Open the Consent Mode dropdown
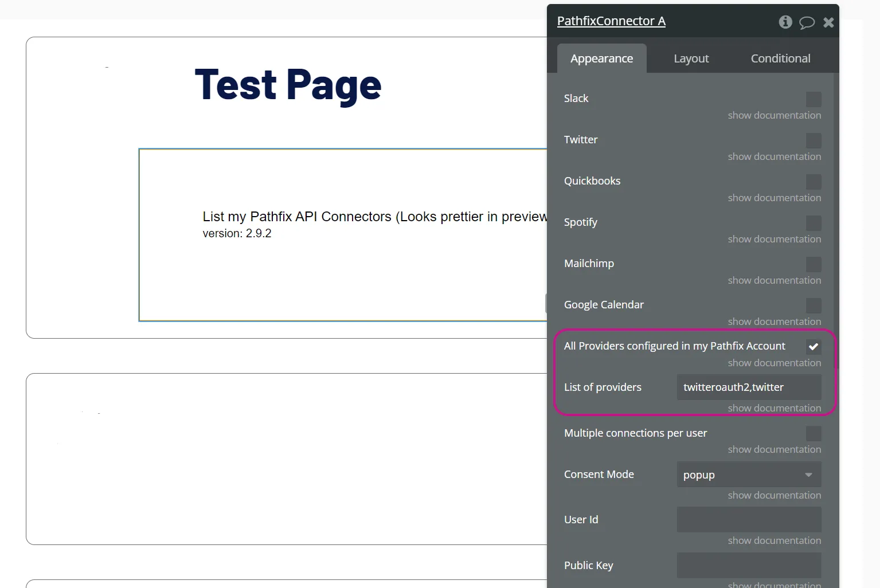880x588 pixels. pos(749,475)
